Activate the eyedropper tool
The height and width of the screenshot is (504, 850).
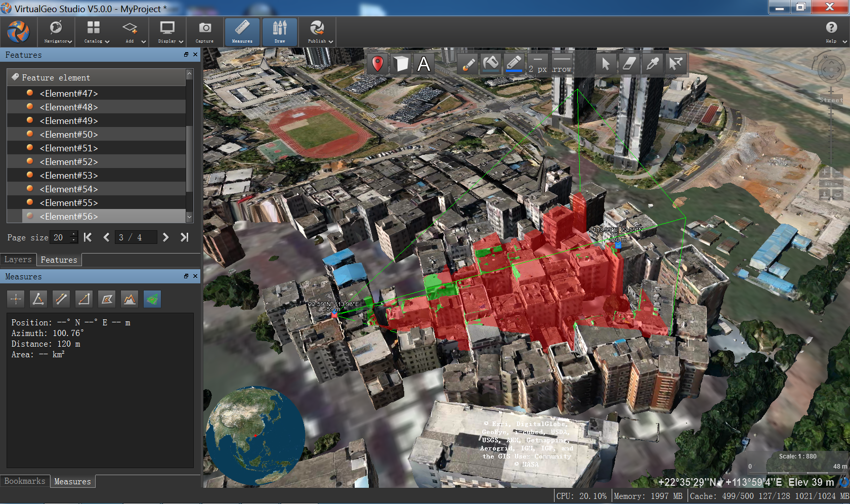652,64
